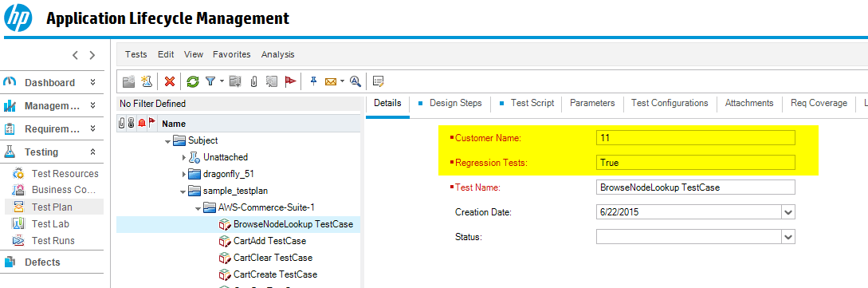This screenshot has width=868, height=288.
Task: Collapse the sample_testplan folder
Action: click(x=183, y=191)
